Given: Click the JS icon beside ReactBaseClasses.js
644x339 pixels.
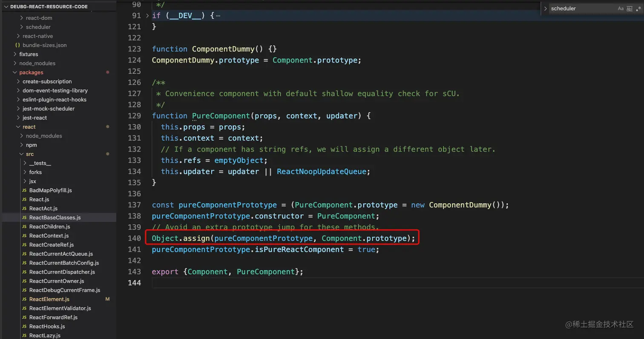Looking at the screenshot, I should point(24,218).
